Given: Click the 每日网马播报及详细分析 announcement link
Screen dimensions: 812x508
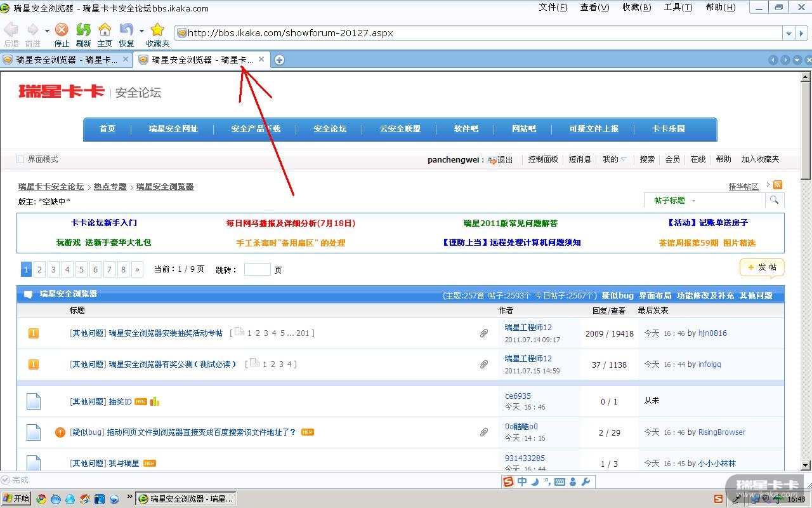Looking at the screenshot, I should (291, 224).
